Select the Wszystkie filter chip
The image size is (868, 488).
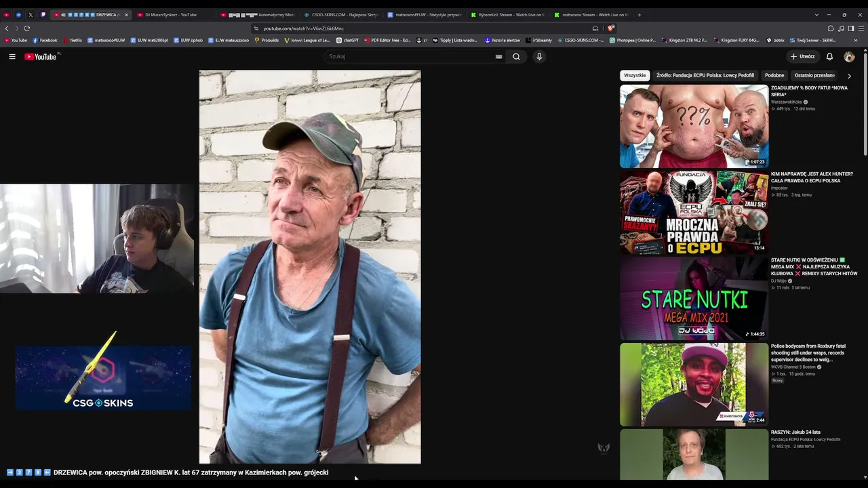(635, 75)
